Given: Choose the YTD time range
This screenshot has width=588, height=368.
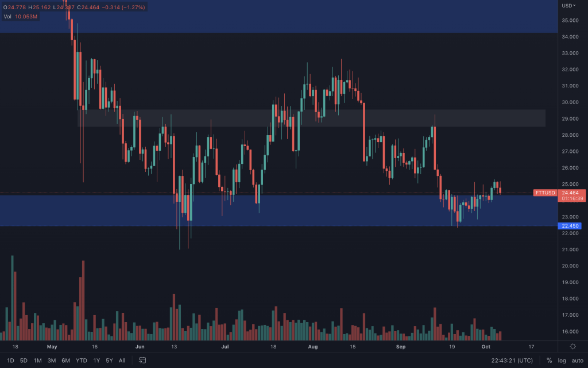Looking at the screenshot, I should [x=82, y=361].
